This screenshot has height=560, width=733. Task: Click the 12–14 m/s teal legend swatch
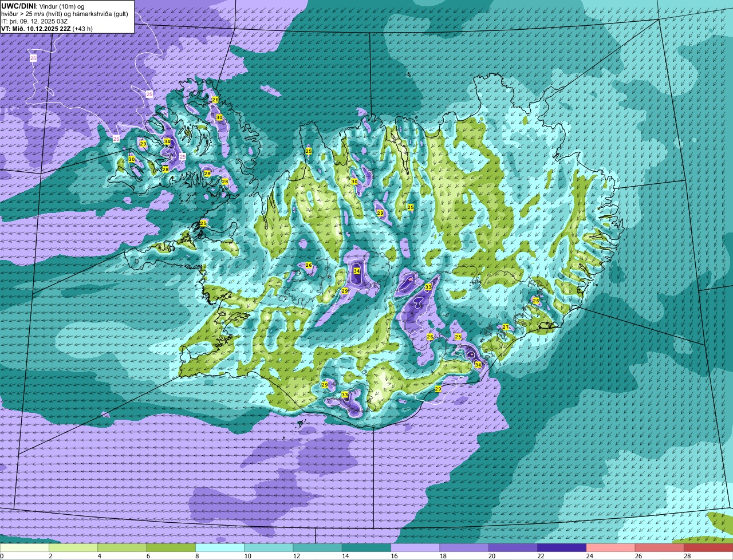click(x=318, y=548)
